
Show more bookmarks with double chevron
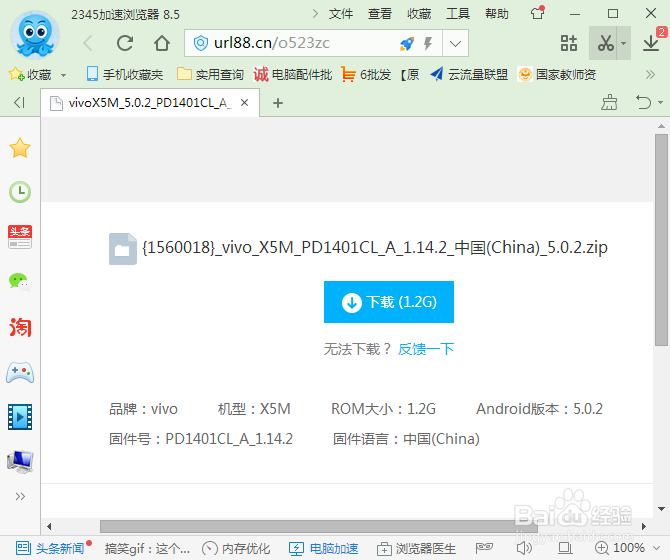pos(650,75)
